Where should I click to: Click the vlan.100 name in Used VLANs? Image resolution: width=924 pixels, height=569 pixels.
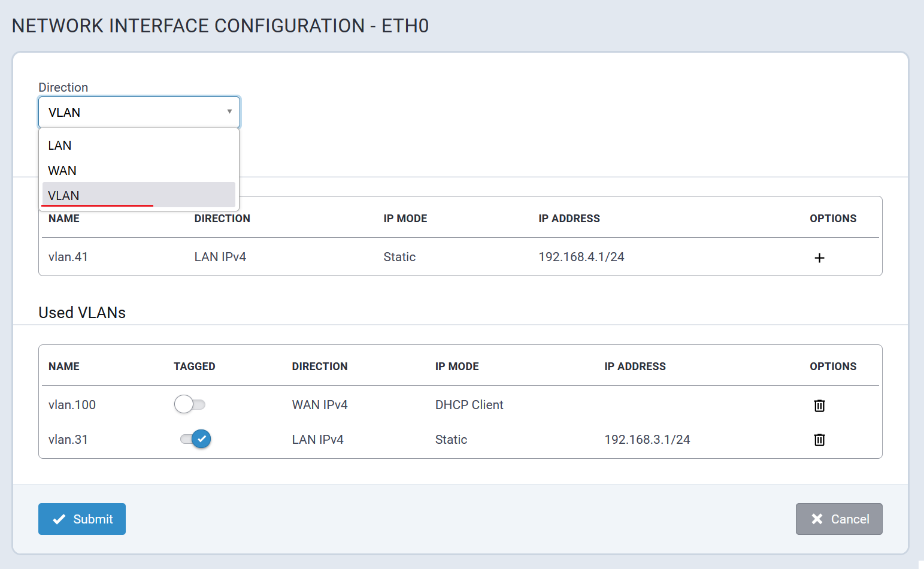tap(72, 405)
